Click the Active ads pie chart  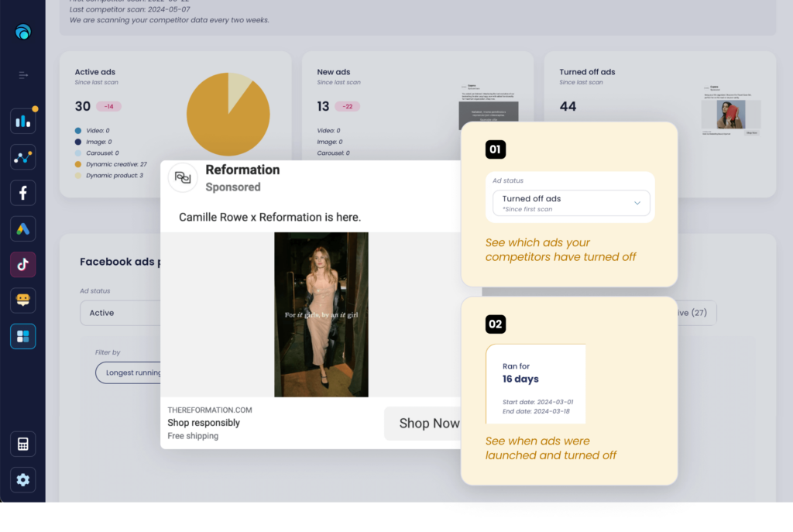228,115
